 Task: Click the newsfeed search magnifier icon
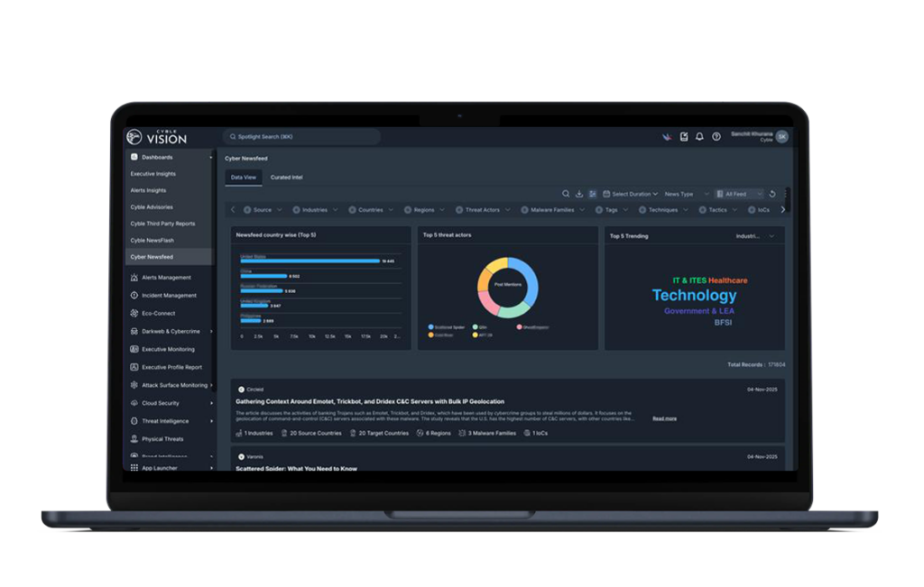point(566,194)
